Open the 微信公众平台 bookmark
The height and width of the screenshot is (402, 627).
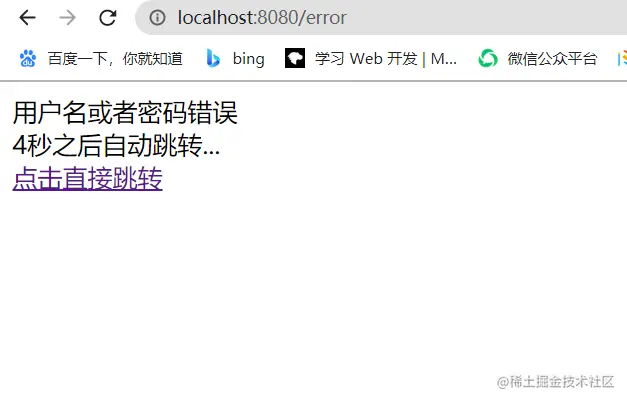tap(552, 59)
